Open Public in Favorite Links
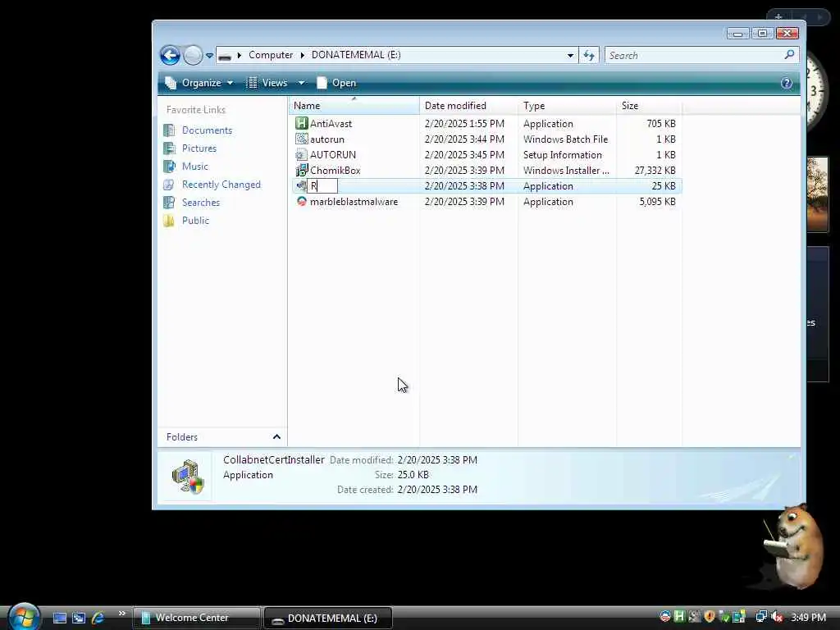The width and height of the screenshot is (840, 630). (x=195, y=221)
